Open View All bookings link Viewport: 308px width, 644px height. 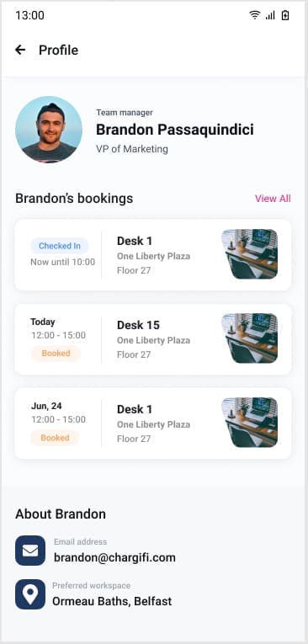[x=273, y=199]
